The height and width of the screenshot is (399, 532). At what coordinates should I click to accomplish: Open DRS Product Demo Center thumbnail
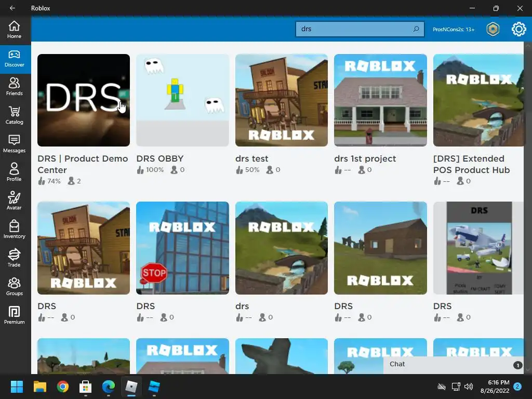(84, 100)
